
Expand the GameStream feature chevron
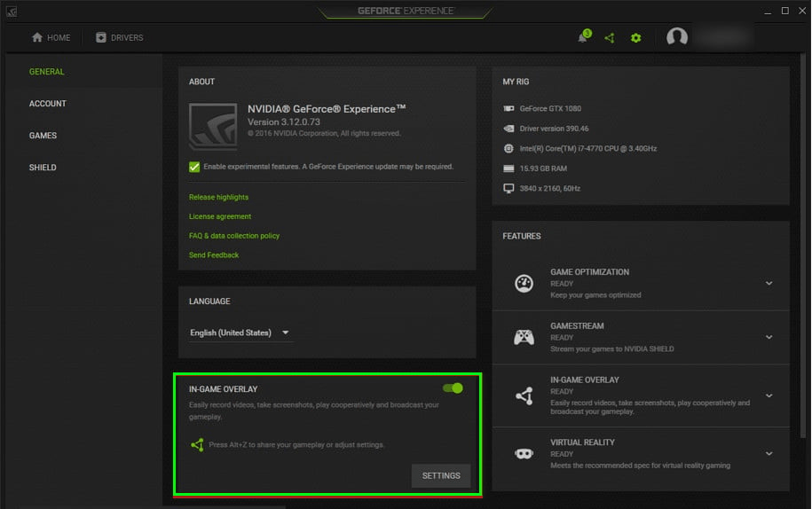(769, 337)
